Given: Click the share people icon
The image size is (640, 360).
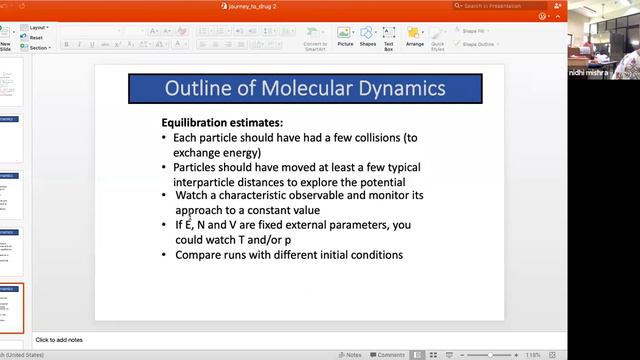Looking at the screenshot, I should 558,6.
